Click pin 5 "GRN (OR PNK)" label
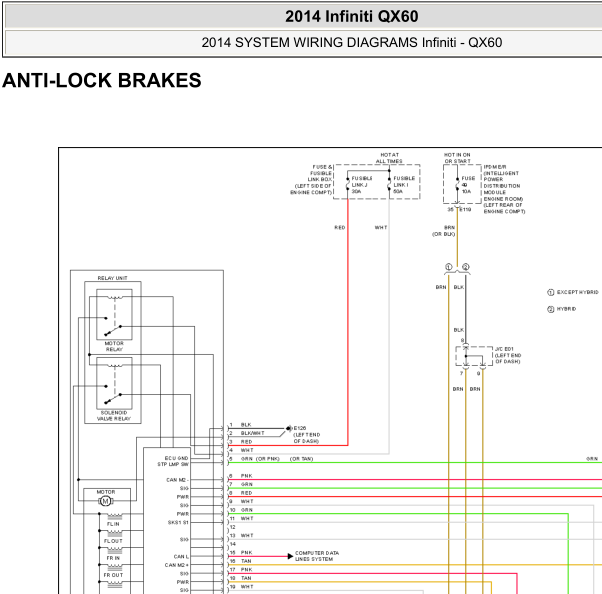Viewport: 602px width, 594px height. click(260, 459)
